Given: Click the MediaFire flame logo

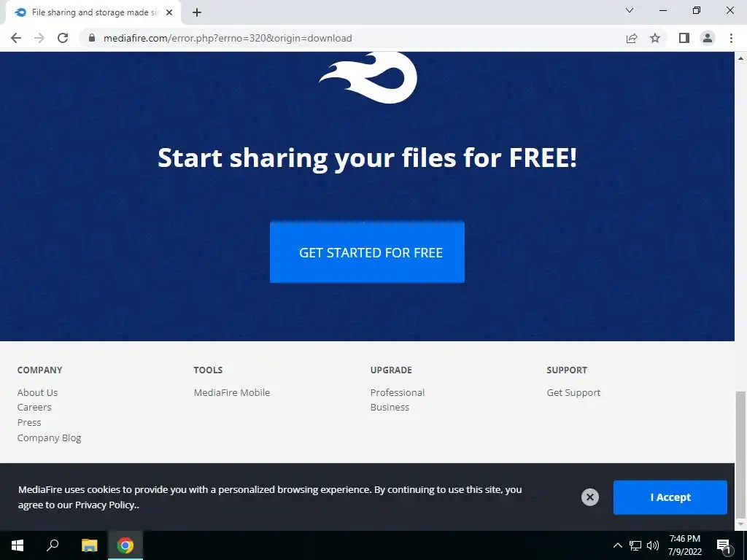Looking at the screenshot, I should pyautogui.click(x=368, y=77).
